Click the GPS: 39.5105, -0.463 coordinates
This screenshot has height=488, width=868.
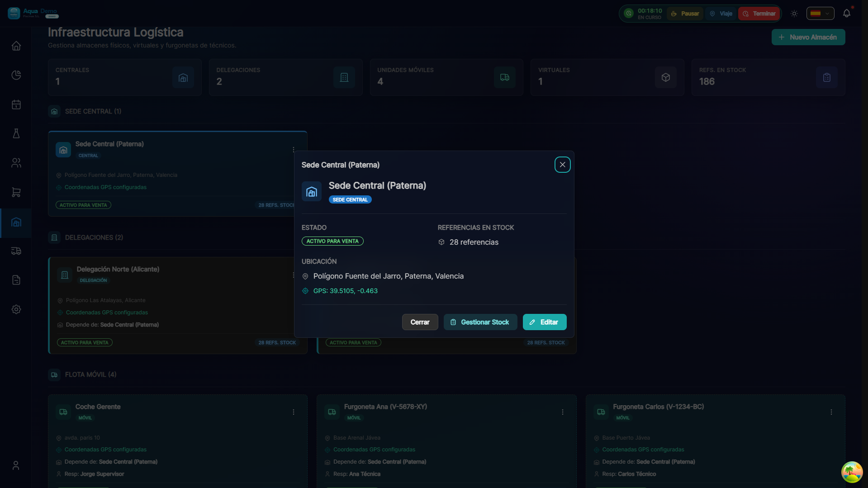345,291
